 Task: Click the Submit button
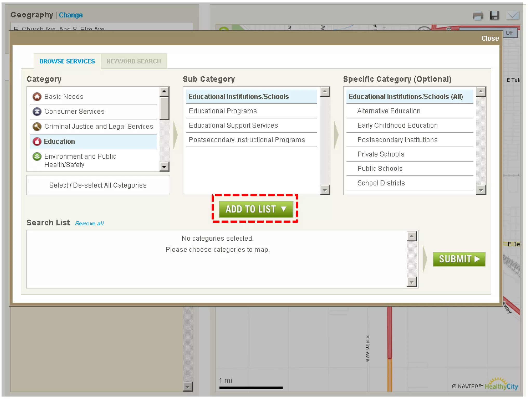pos(459,259)
